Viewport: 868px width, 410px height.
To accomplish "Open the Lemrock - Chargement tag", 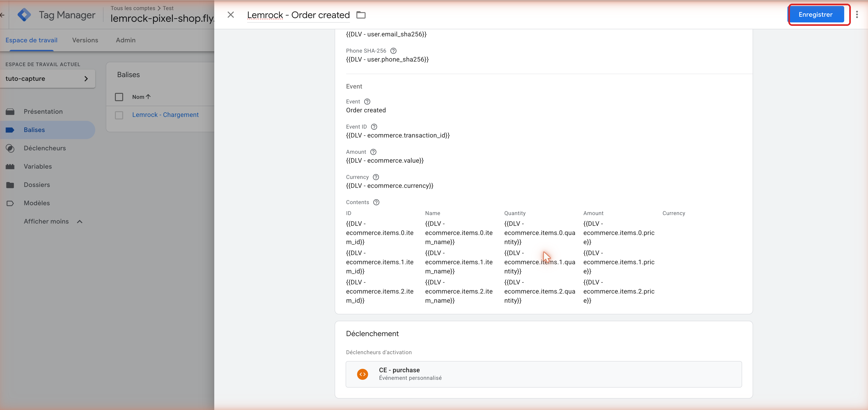I will coord(165,115).
